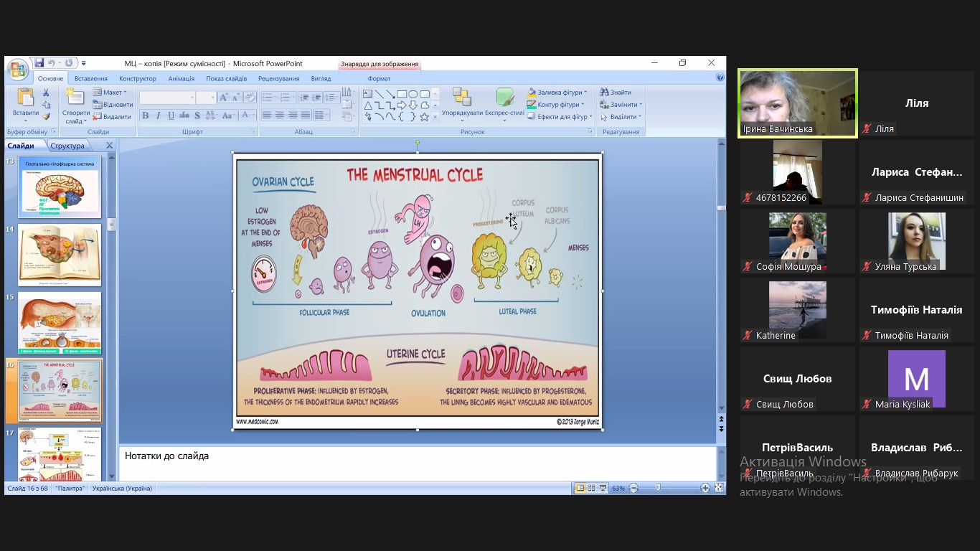Select the Format Painter brush icon

coord(46,116)
